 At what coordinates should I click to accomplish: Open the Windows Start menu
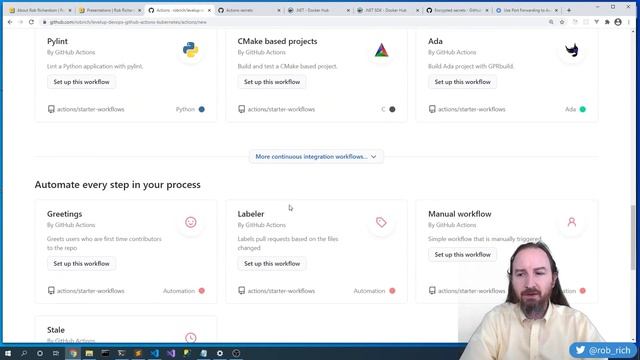[8, 353]
